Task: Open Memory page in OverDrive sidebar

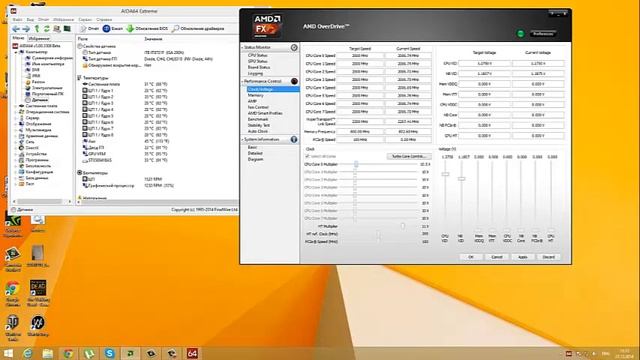Action: tap(256, 95)
